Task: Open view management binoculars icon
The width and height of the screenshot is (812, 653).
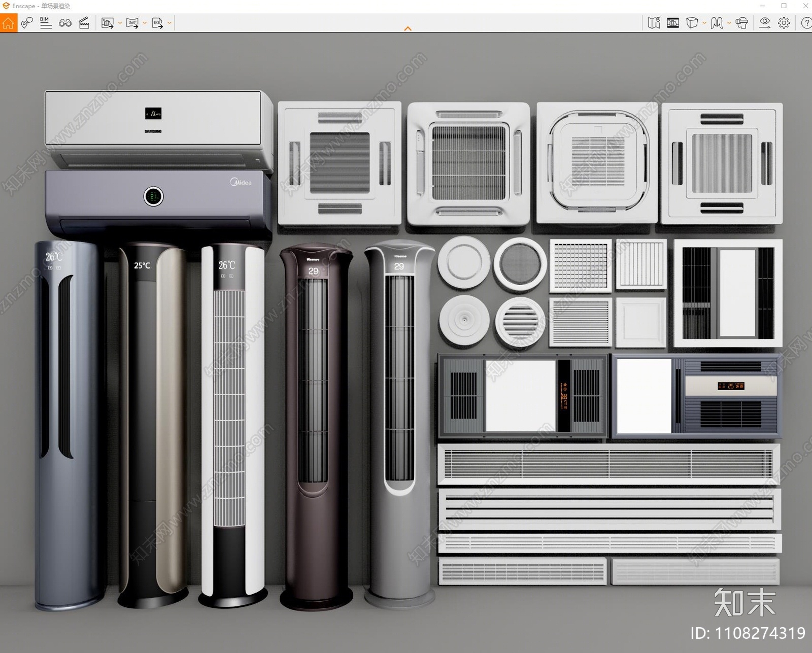Action: [x=65, y=23]
